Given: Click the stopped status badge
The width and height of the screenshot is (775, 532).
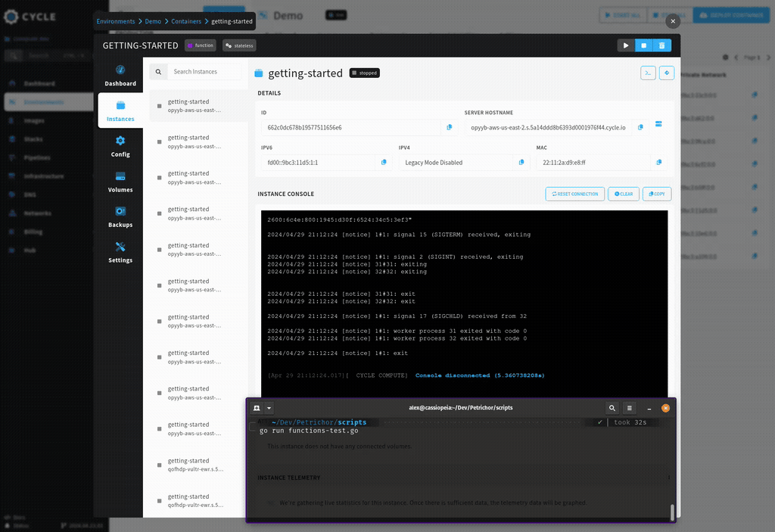Looking at the screenshot, I should point(365,73).
